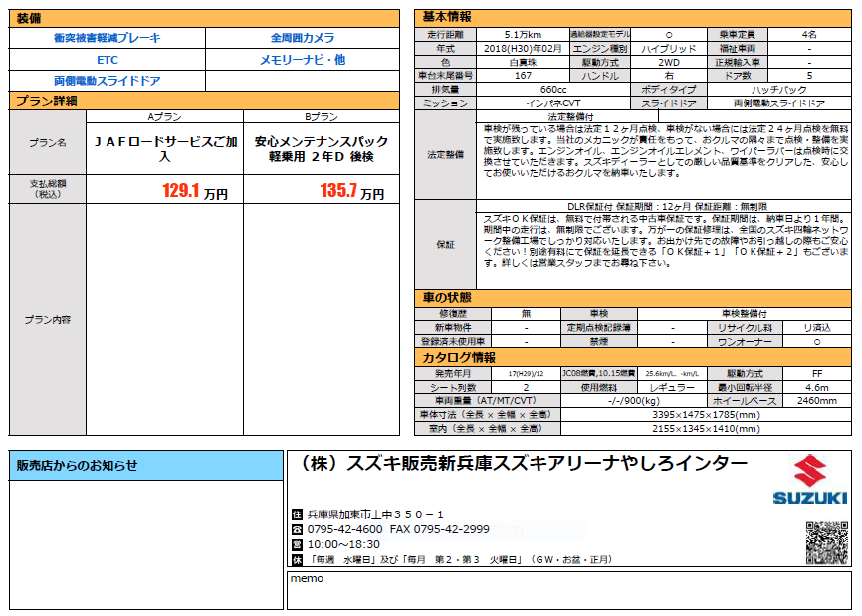Click the business hours icon beside 10:00～18:30
Screen dimensions: 862x616
coord(296,544)
